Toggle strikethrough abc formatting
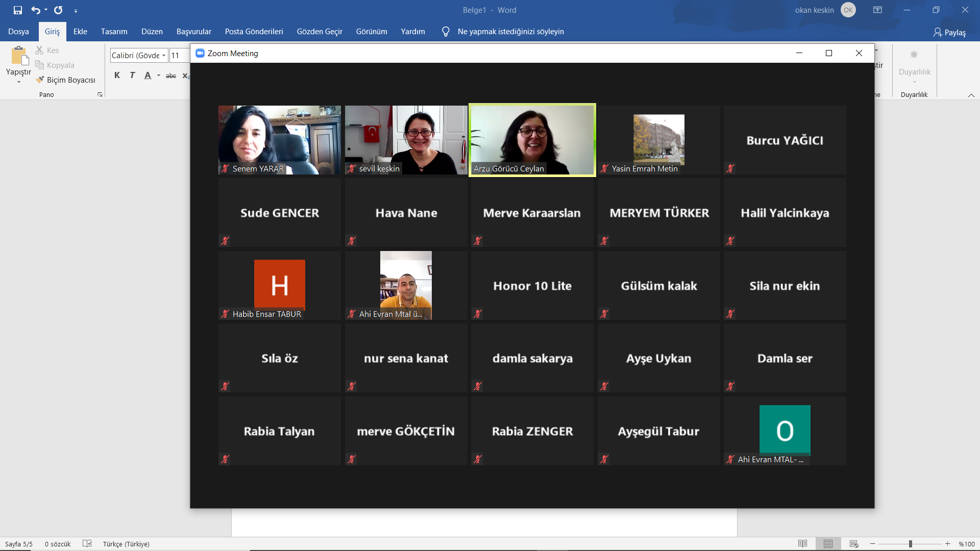Image resolution: width=980 pixels, height=551 pixels. [171, 76]
